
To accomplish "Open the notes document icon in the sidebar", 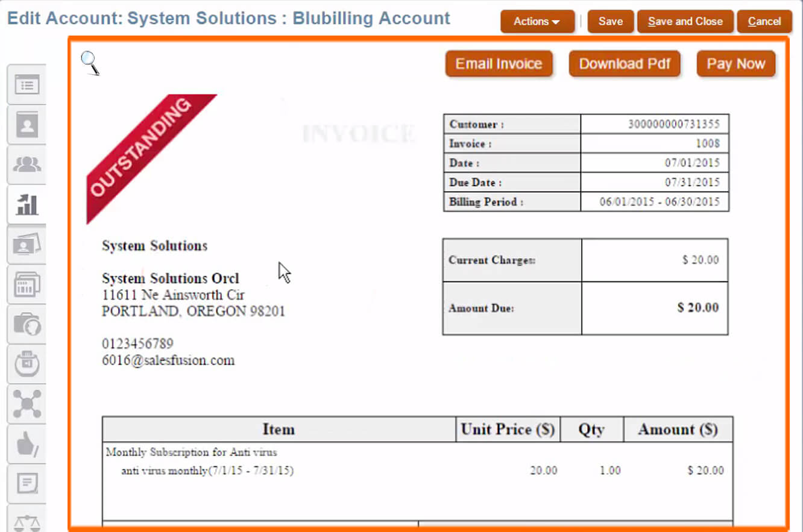I will [x=27, y=483].
